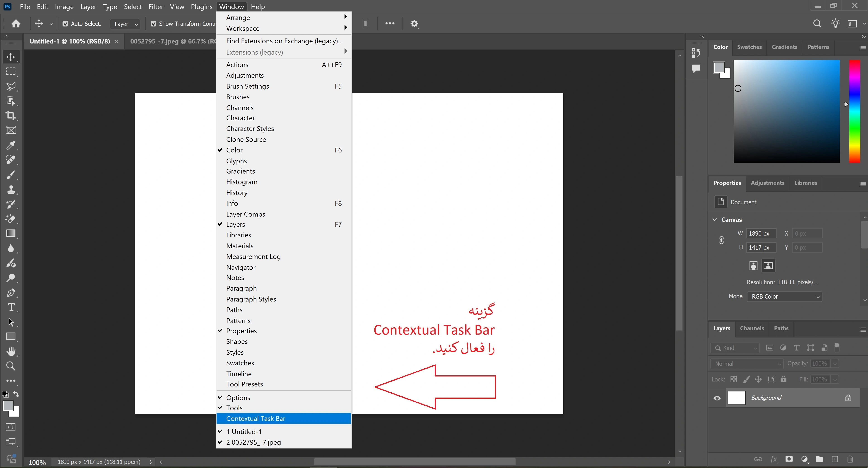Delete layer with trash icon

click(x=850, y=459)
